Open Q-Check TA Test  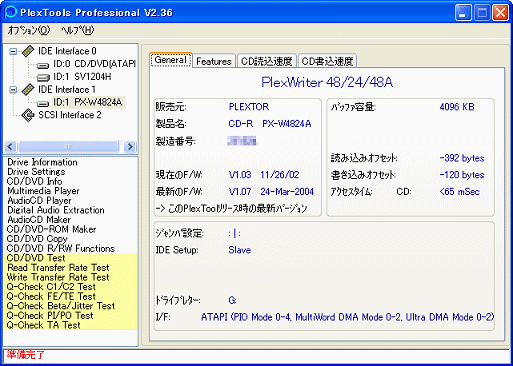(x=43, y=325)
